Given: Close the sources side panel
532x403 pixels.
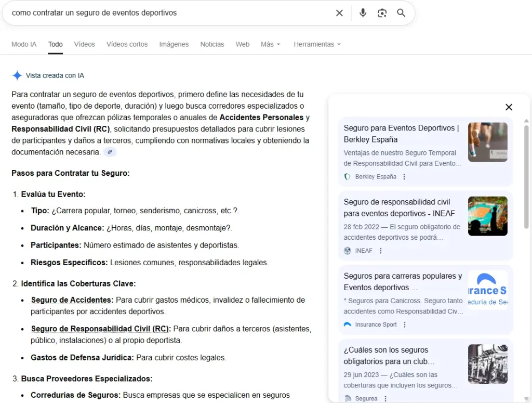Looking at the screenshot, I should 509,107.
